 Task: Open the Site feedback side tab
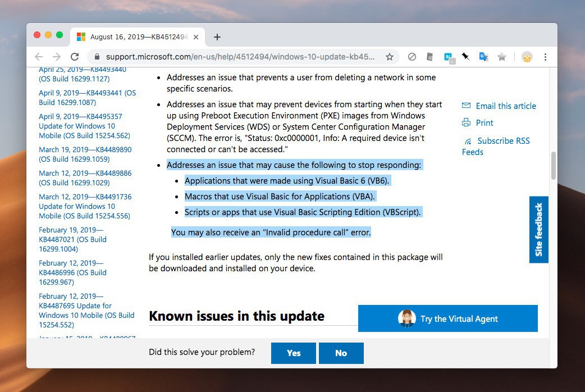[538, 230]
